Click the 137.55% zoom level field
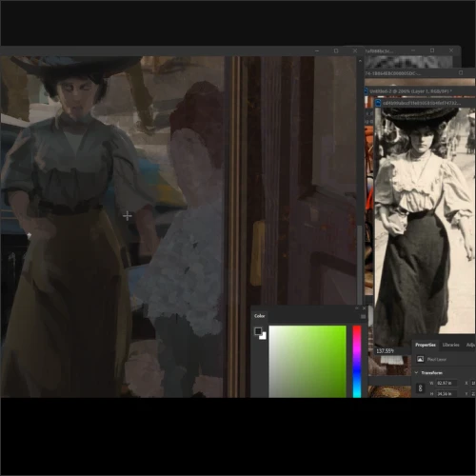 pyautogui.click(x=385, y=351)
